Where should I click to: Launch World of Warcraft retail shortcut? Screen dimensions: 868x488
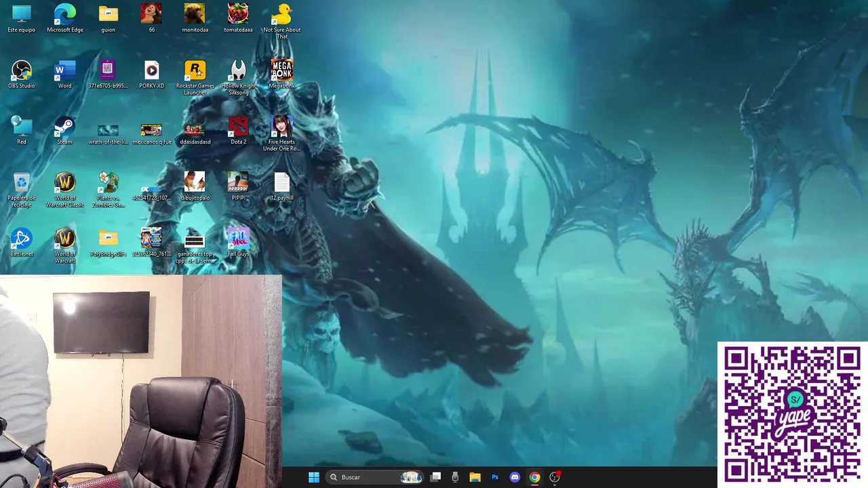pos(65,246)
